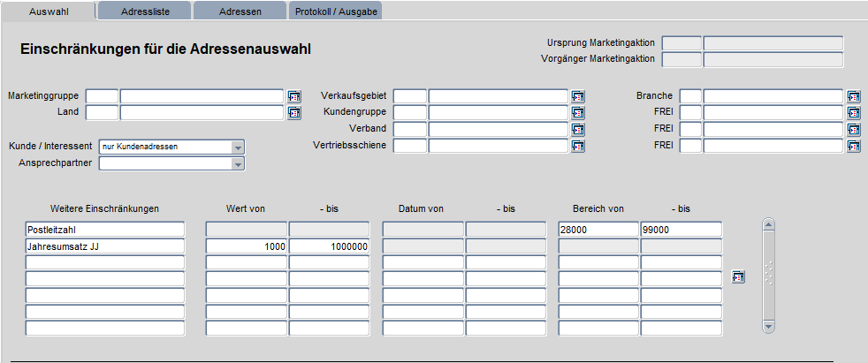Select the Adressen tab
868x363 pixels.
pyautogui.click(x=239, y=11)
